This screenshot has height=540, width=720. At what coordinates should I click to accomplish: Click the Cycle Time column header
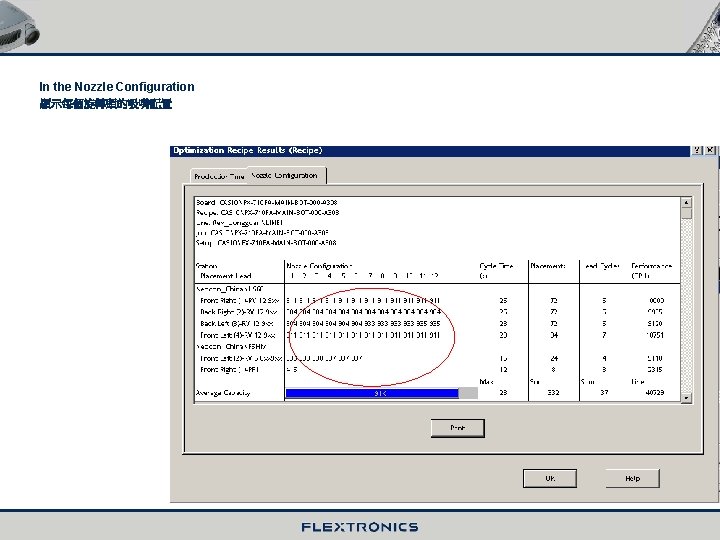pos(496,266)
